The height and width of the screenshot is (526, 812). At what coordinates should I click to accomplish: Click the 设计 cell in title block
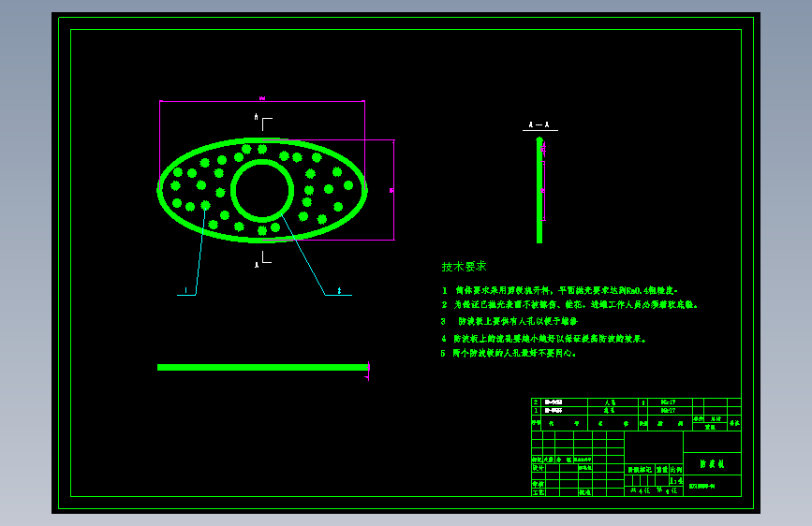(x=538, y=467)
